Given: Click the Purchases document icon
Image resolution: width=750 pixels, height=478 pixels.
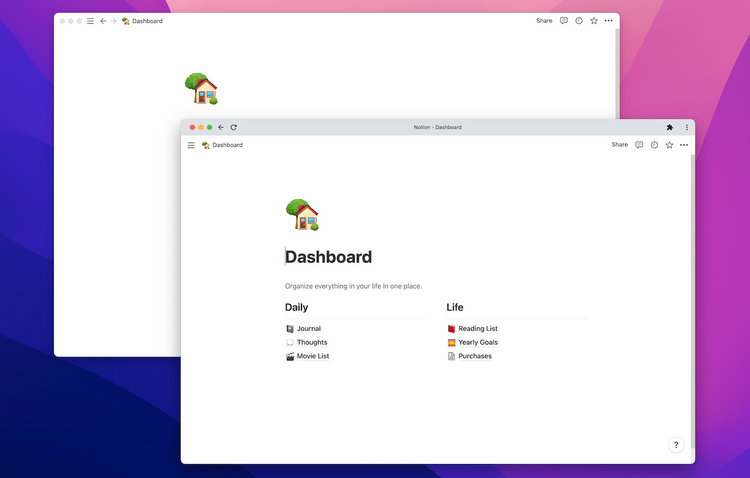Looking at the screenshot, I should 451,356.
